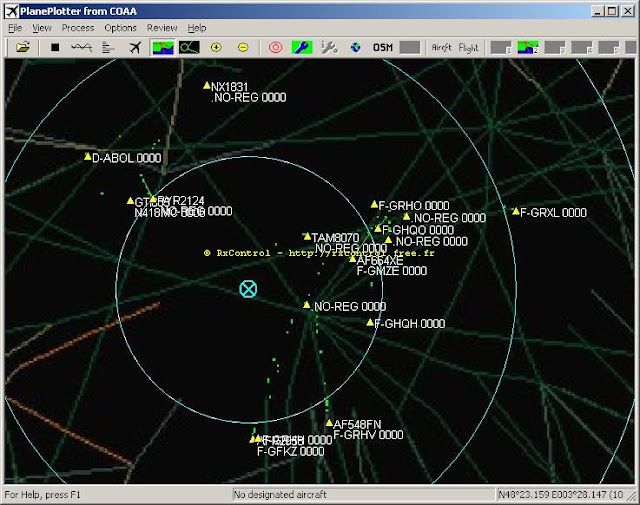Stop processing with the black square button
The image size is (640, 505).
click(x=55, y=48)
